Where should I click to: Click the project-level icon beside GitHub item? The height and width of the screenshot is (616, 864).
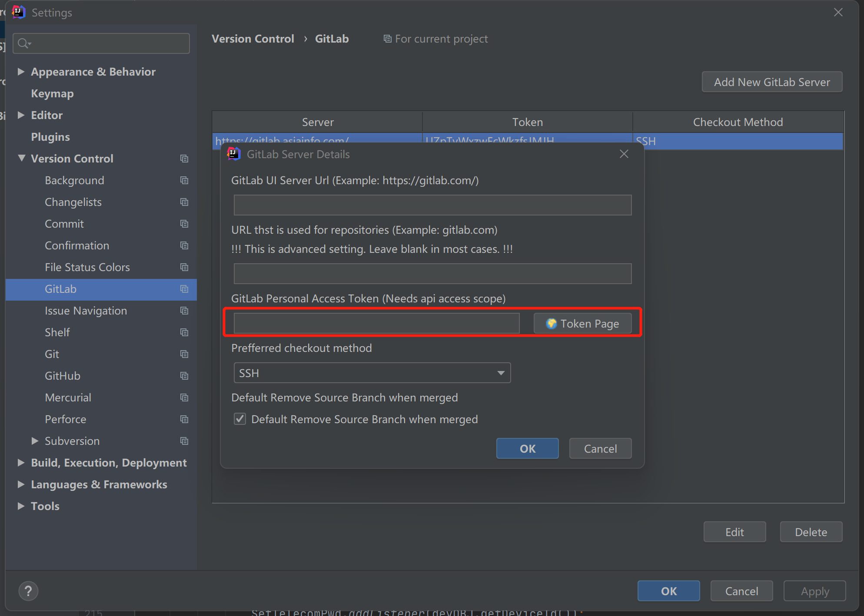pos(184,376)
